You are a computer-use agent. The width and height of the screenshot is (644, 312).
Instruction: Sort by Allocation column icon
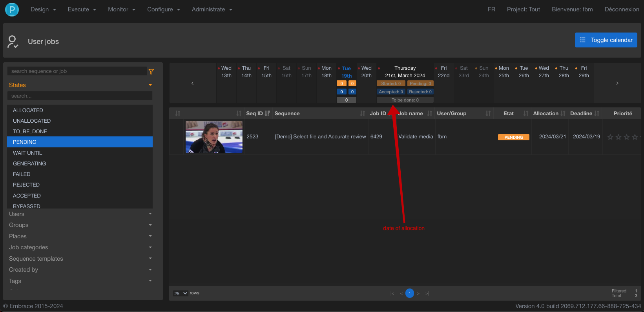click(x=563, y=113)
